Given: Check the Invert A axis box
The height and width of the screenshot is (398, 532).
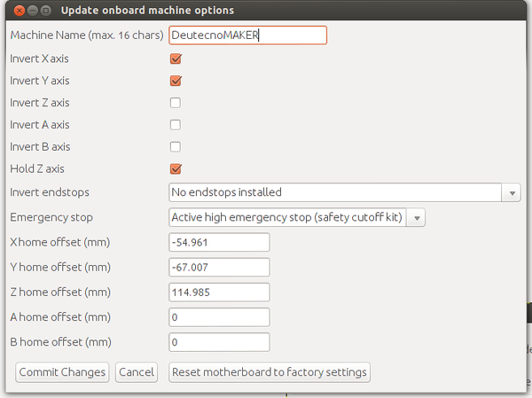Looking at the screenshot, I should pos(176,125).
